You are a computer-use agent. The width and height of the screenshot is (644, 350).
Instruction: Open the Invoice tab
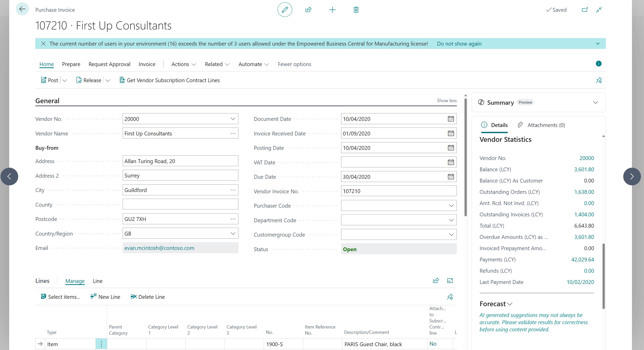147,64
